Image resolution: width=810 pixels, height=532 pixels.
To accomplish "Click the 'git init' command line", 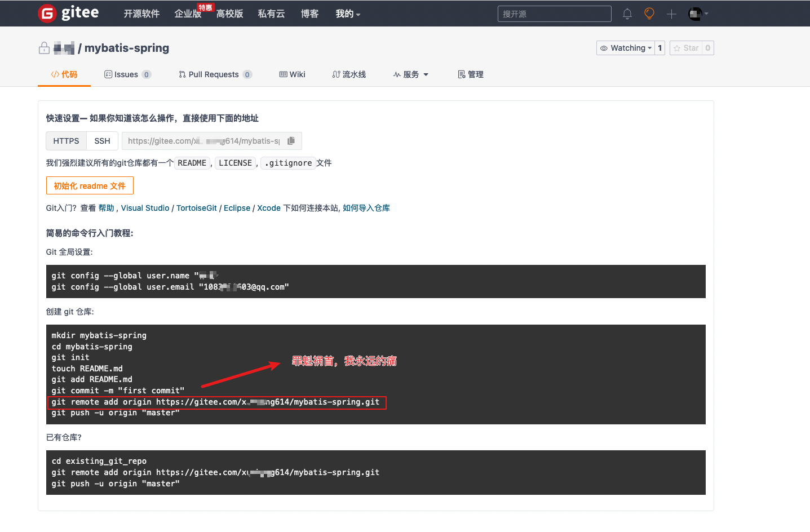I will tap(70, 357).
